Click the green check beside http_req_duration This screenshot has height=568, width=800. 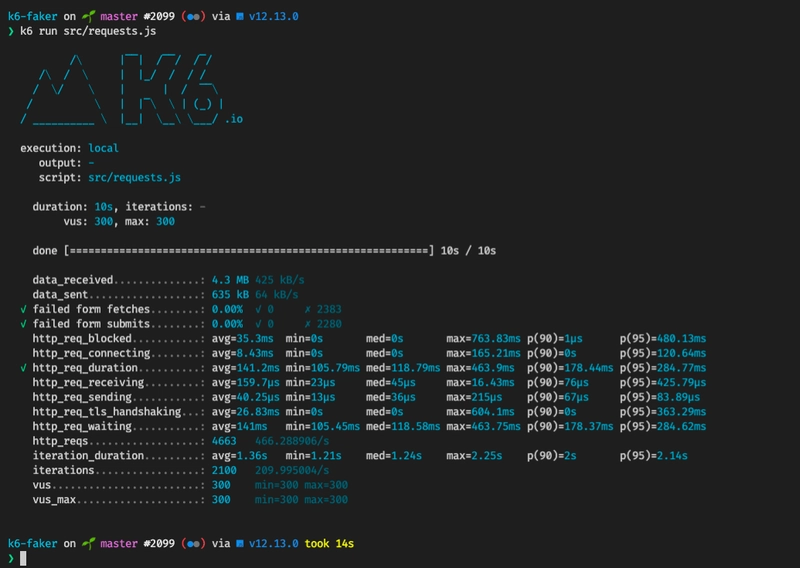tap(23, 368)
